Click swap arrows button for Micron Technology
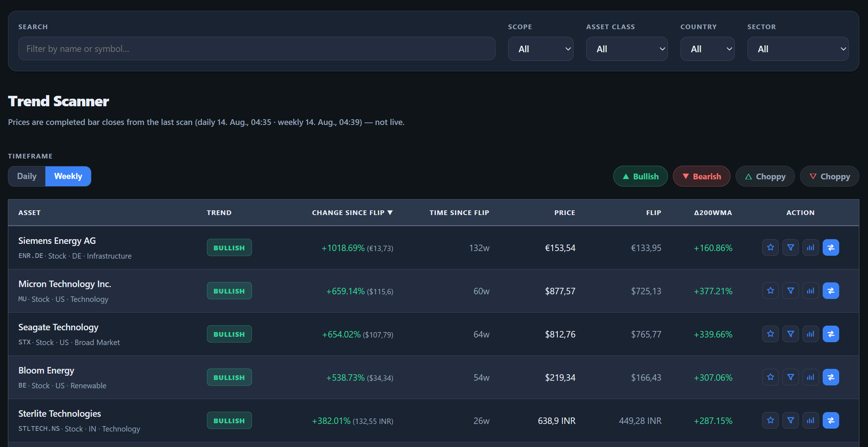 tap(831, 291)
